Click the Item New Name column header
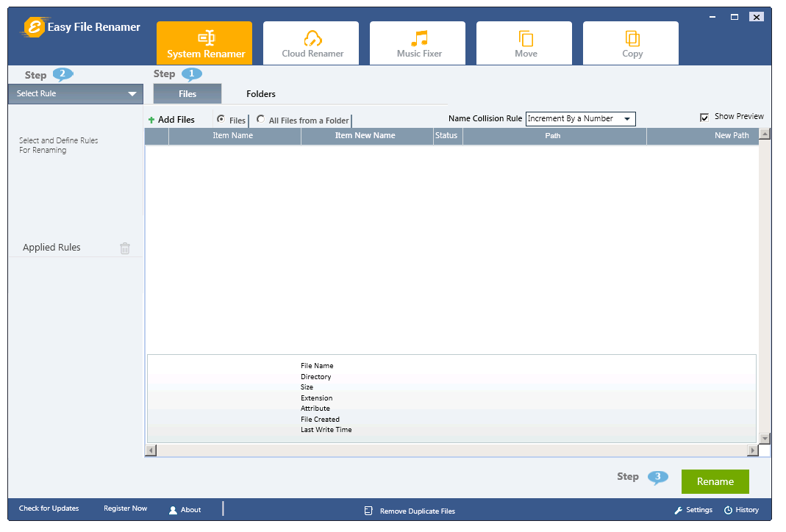 tap(367, 136)
